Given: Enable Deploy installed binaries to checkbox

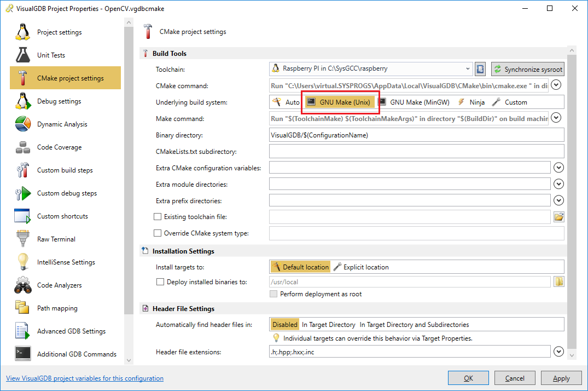Looking at the screenshot, I should pos(160,281).
